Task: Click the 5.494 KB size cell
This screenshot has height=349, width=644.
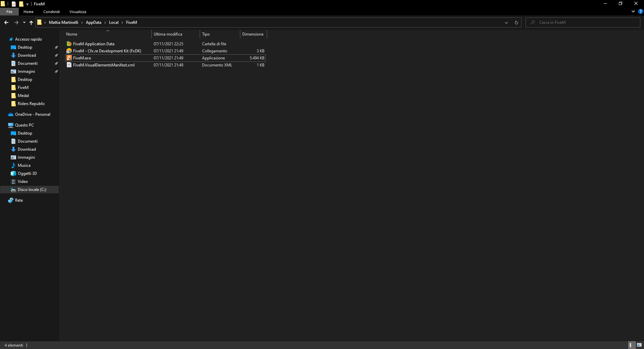Action: click(x=257, y=58)
